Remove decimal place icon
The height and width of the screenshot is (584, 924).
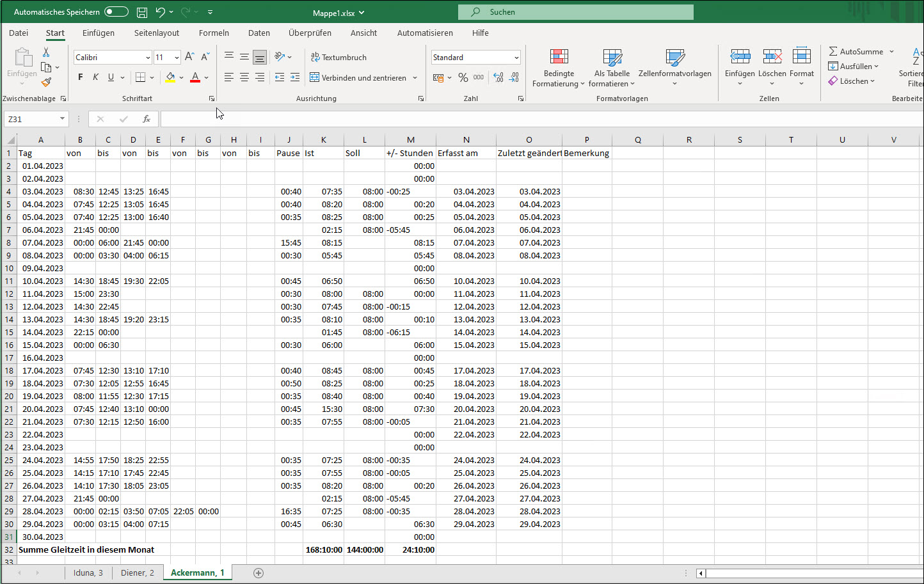514,77
